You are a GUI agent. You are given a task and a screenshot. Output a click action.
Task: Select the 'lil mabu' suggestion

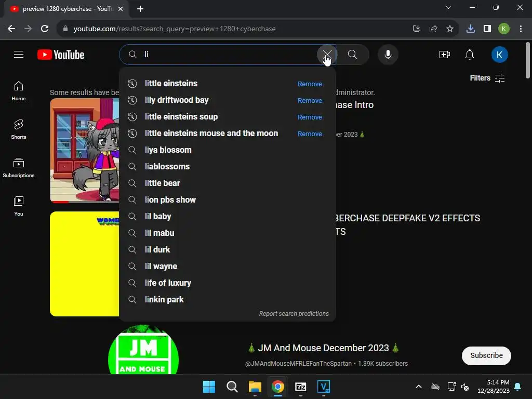pos(228,233)
